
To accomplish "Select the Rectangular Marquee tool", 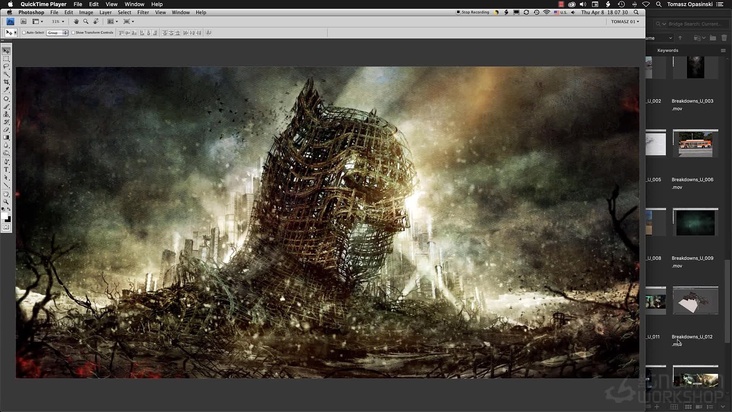I will coord(6,58).
